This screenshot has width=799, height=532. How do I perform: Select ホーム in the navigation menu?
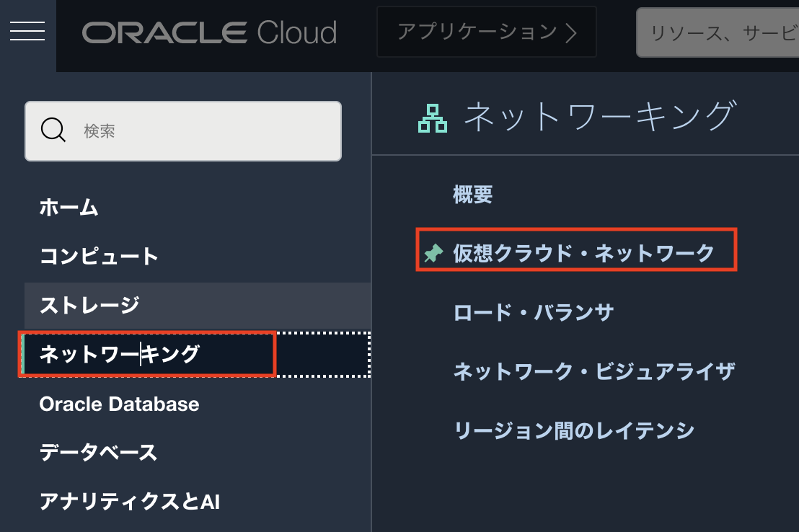coord(69,208)
